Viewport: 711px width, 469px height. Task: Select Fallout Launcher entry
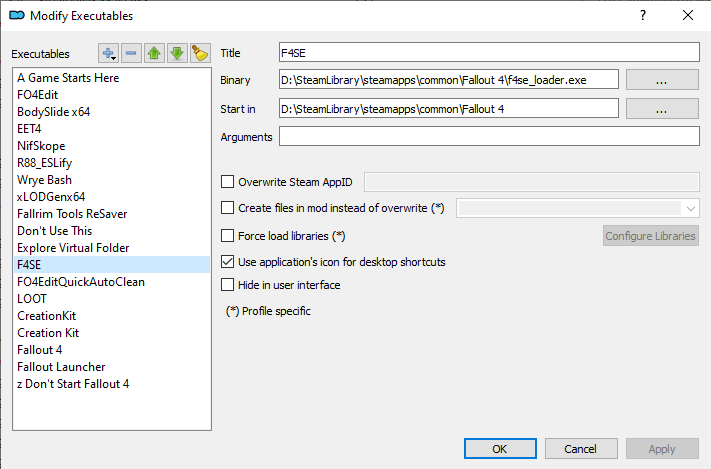tap(112, 366)
